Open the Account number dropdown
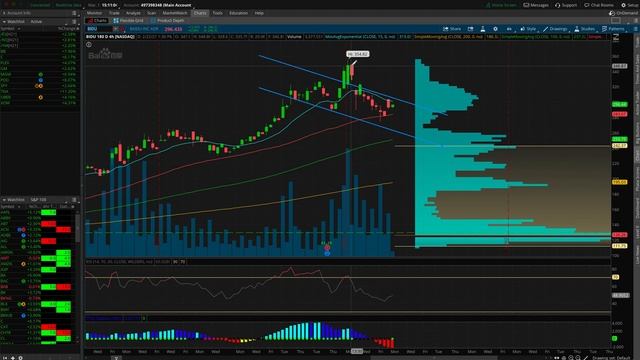Viewport: 640px width, 360px height. click(x=166, y=5)
